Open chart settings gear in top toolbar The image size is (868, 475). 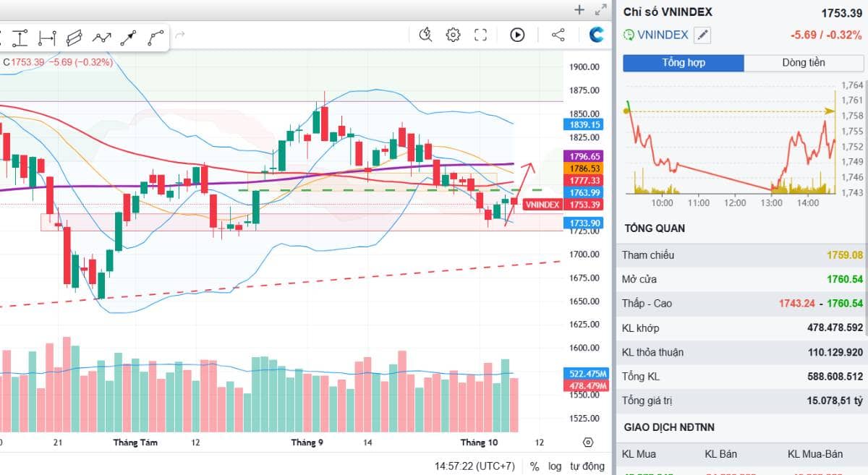[x=454, y=35]
